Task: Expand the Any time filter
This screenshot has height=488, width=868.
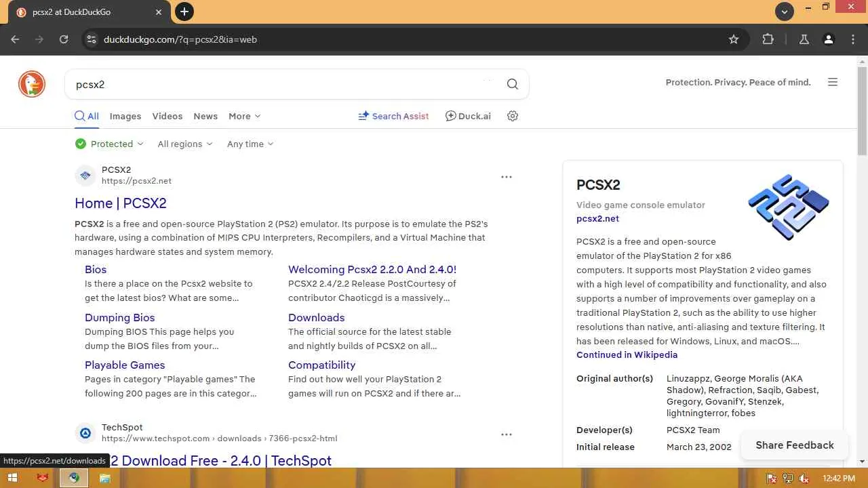Action: click(x=250, y=144)
